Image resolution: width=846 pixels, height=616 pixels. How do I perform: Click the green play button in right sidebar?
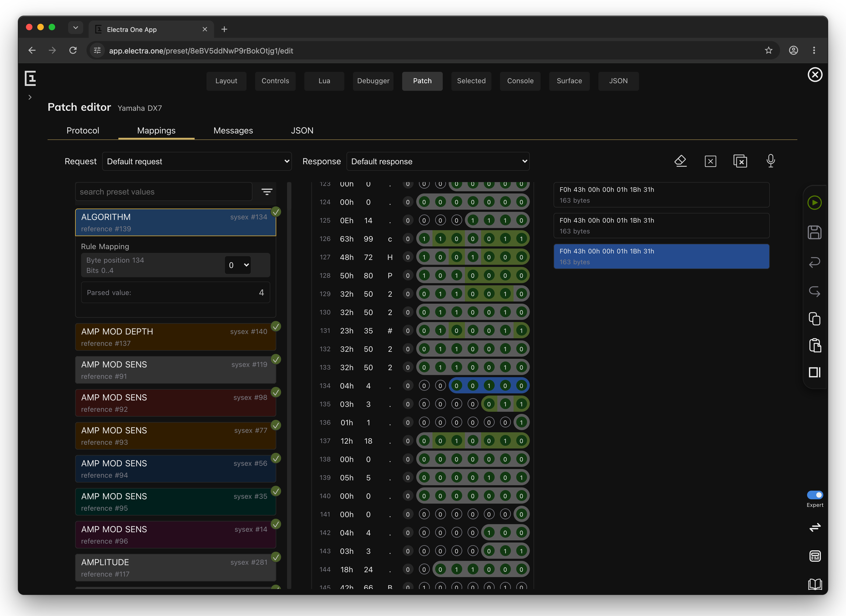tap(814, 202)
